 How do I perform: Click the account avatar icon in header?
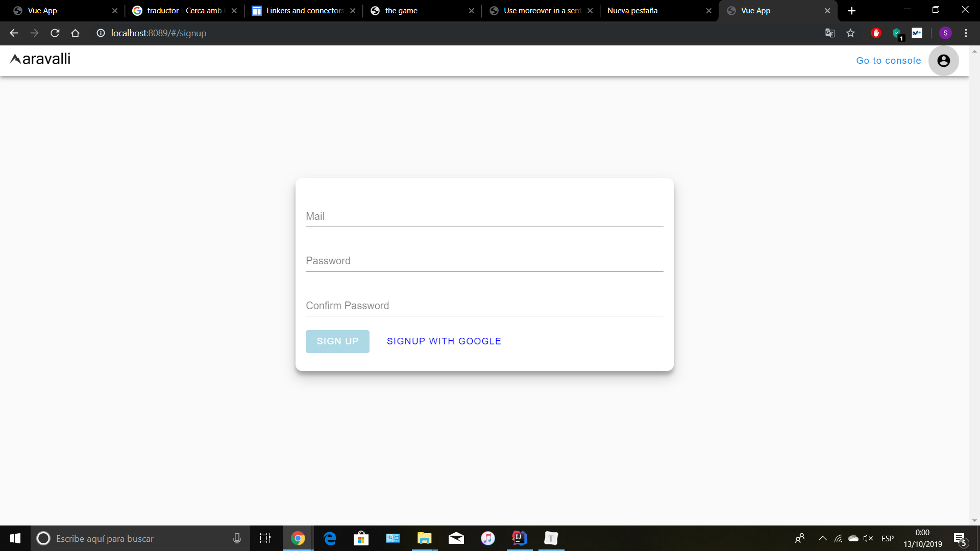click(943, 61)
